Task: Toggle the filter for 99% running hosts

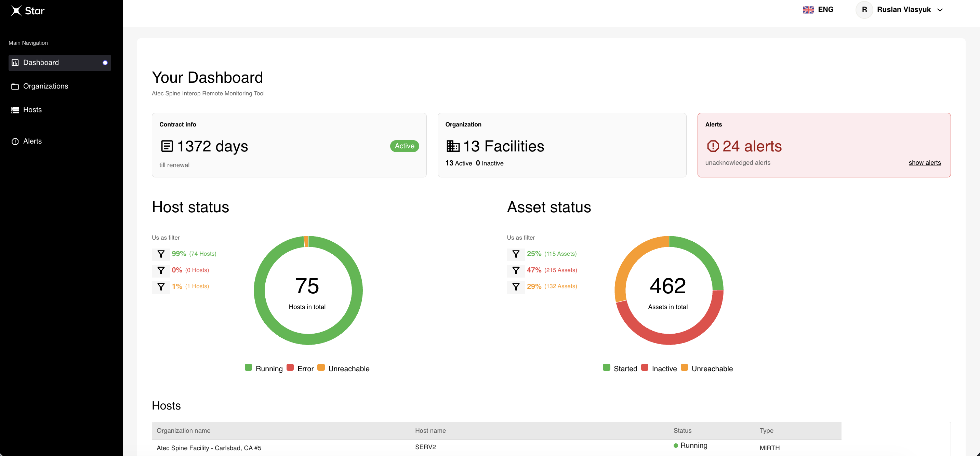Action: point(161,254)
